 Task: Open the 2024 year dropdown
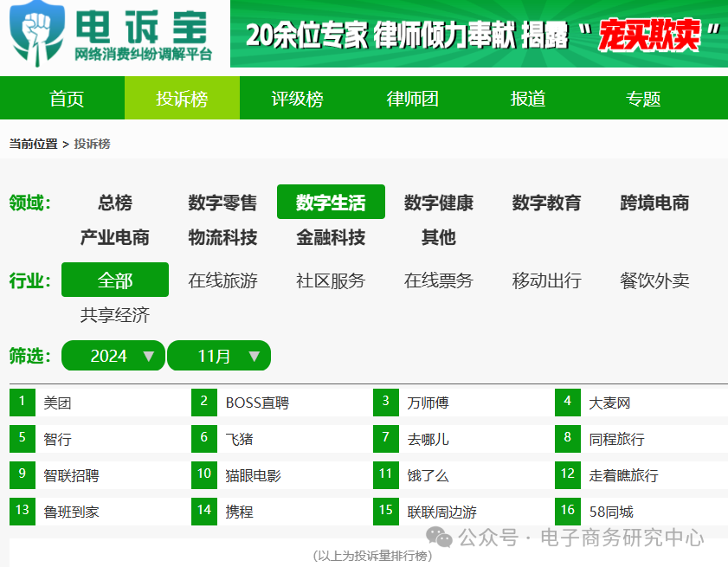click(x=113, y=355)
